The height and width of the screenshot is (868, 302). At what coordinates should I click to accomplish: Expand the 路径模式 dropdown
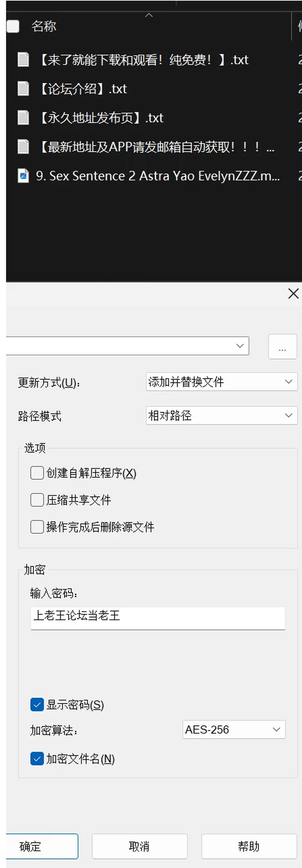coord(221,415)
